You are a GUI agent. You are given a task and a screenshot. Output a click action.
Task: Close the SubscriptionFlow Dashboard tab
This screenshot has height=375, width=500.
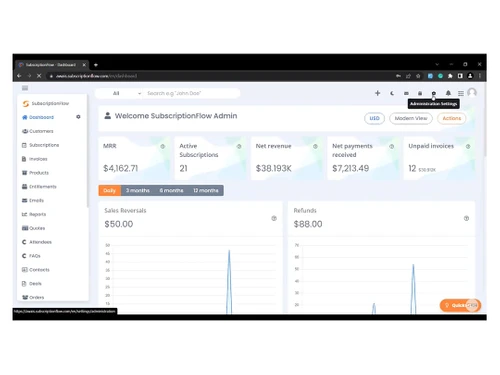click(x=84, y=65)
